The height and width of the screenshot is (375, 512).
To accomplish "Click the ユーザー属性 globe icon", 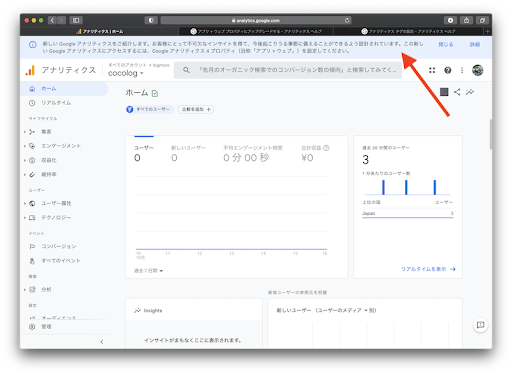I will pyautogui.click(x=32, y=203).
